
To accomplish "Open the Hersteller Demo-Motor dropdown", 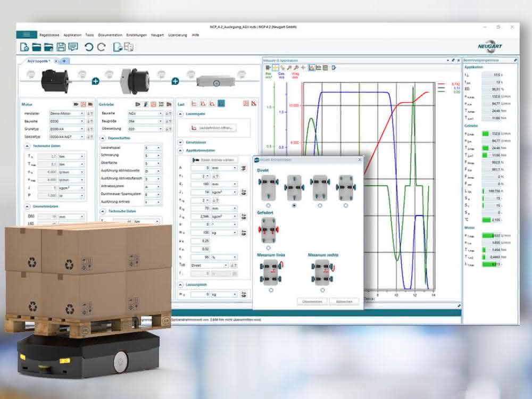I will point(66,113).
